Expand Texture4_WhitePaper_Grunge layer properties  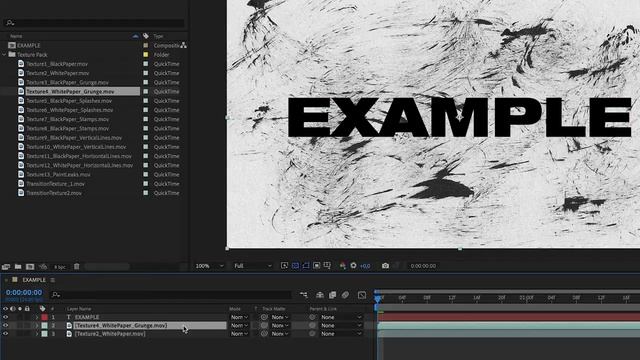click(36, 325)
